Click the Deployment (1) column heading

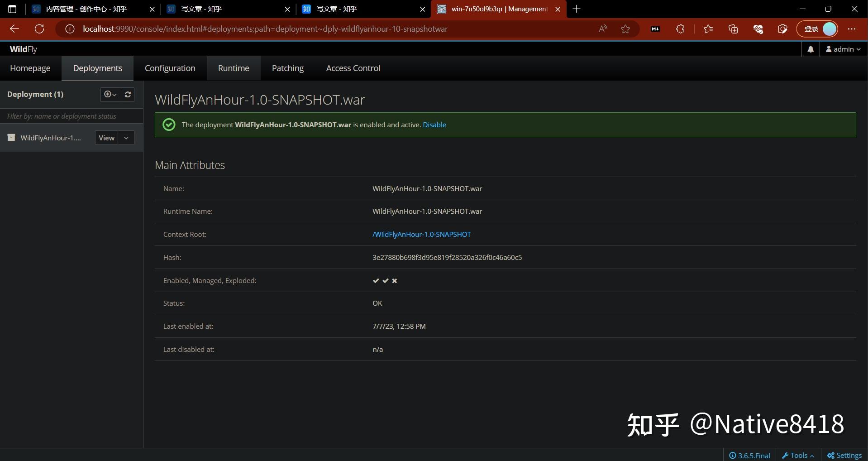point(35,94)
